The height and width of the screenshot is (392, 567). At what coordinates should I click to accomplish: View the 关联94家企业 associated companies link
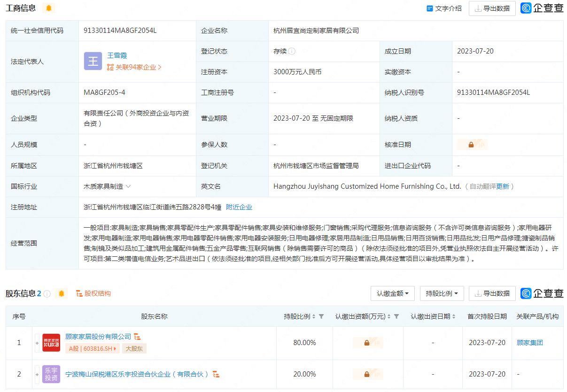click(x=134, y=67)
